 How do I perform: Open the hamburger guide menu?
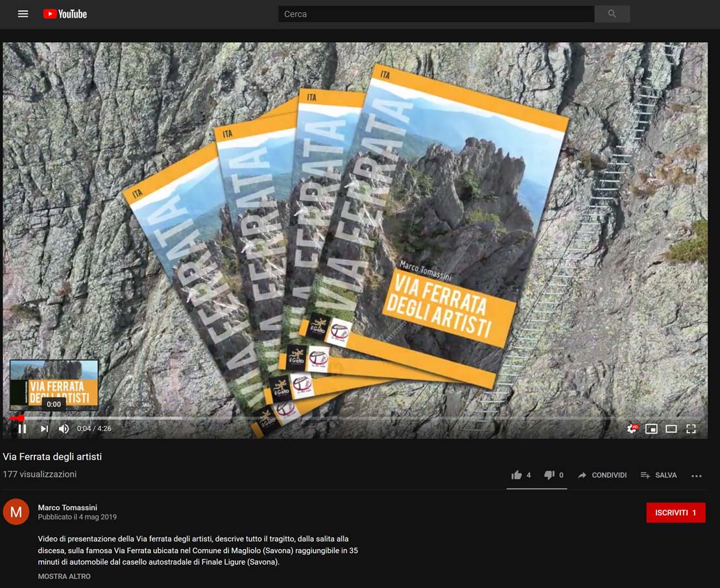point(23,14)
